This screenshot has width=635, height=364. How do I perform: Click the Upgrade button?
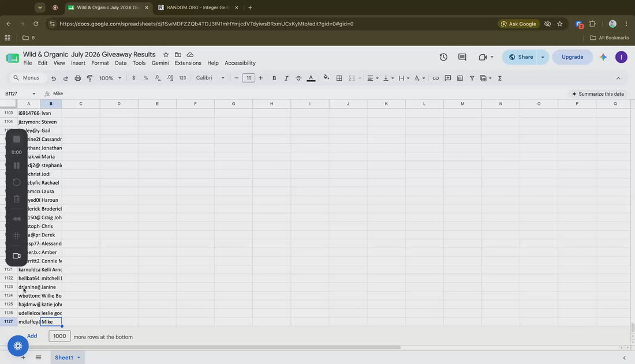(572, 57)
